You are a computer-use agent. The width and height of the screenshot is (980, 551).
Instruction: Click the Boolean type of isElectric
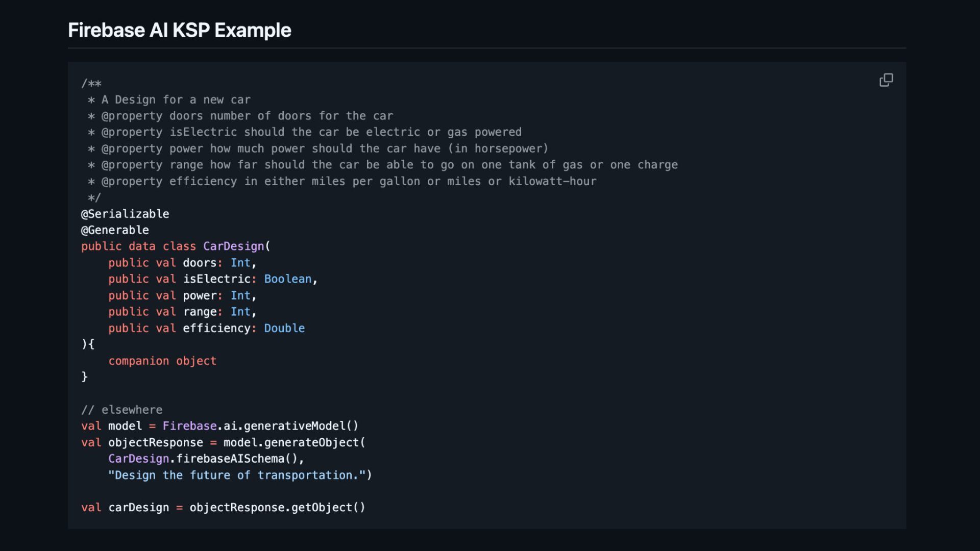click(287, 279)
